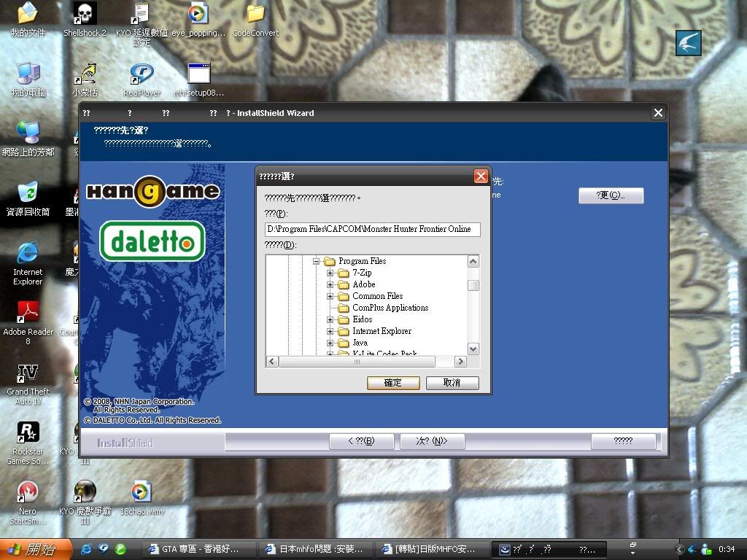Launch RealPlayer from the desktop
Image resolution: width=747 pixels, height=560 pixels.
142,79
